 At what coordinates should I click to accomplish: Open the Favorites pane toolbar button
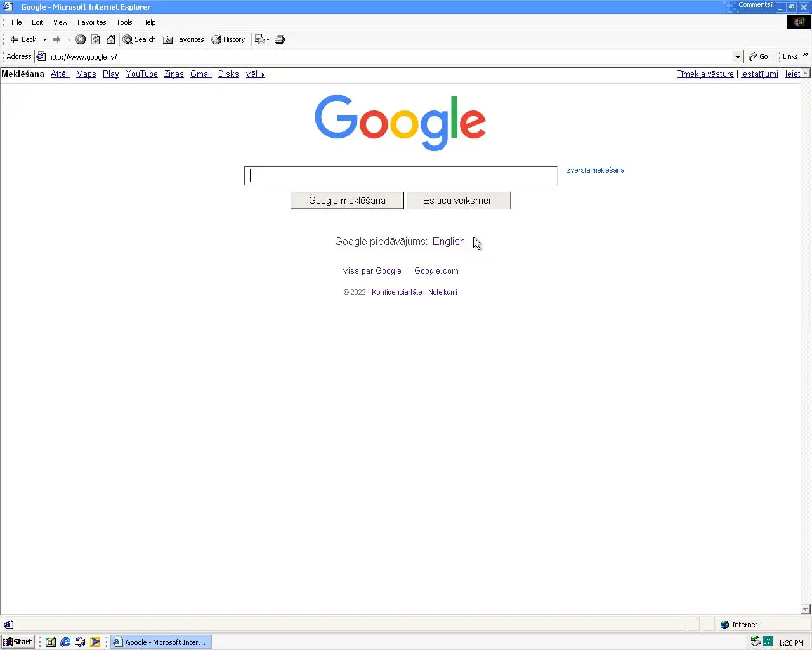pyautogui.click(x=184, y=39)
